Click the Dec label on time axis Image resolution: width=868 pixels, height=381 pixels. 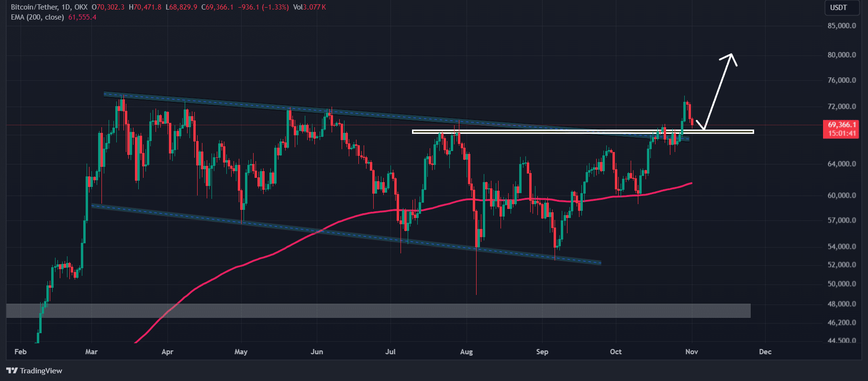coord(766,352)
